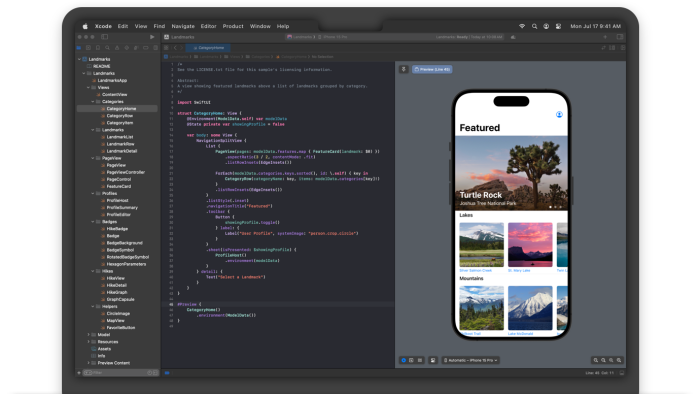Click the editor related items grid icon
700x394 pixels.
[166, 48]
